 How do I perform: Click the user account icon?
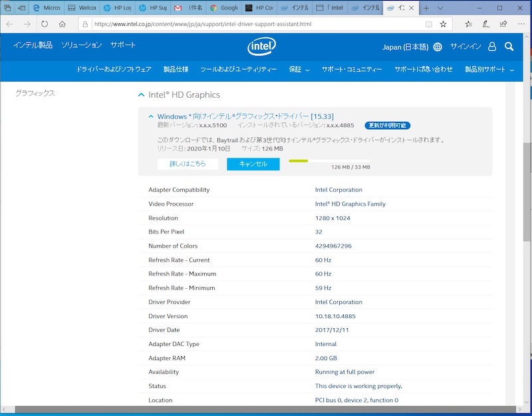click(492, 47)
